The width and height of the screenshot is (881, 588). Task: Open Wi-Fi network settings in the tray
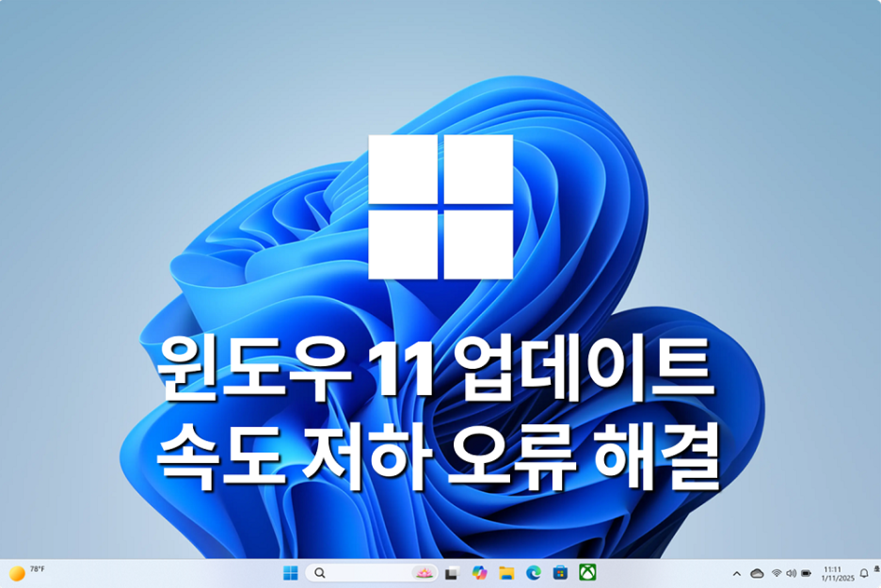tap(777, 573)
